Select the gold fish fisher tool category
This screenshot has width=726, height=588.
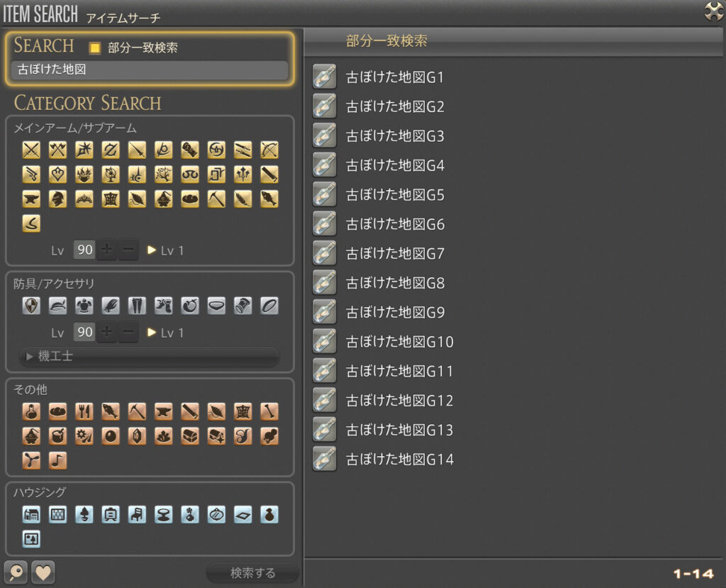coord(269,199)
